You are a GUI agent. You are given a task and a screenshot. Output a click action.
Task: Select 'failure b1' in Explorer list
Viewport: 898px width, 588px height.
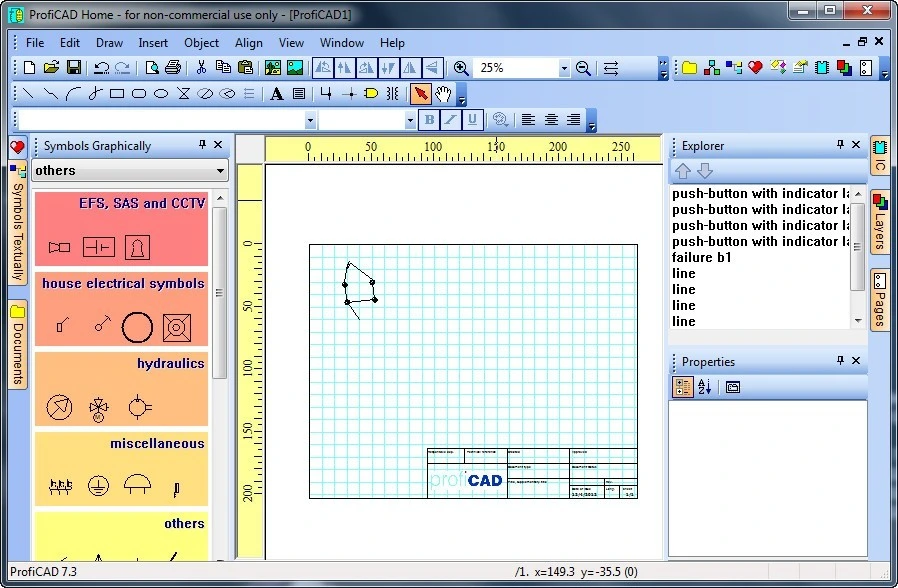[x=702, y=257]
